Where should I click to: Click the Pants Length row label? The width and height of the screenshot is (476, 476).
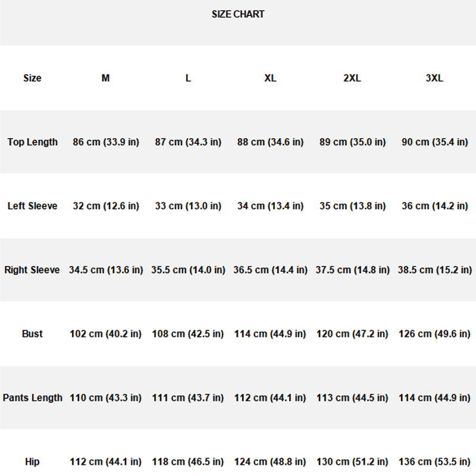click(33, 397)
